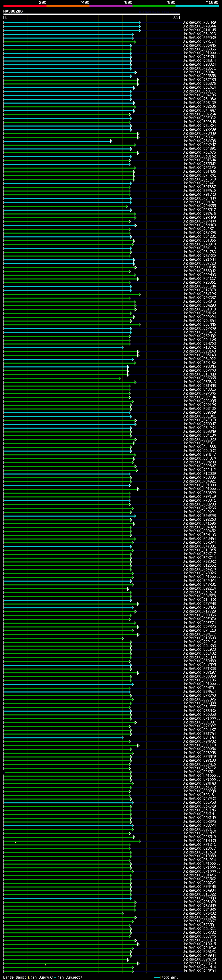Select the UniRef100_P25858 label

pyautogui.click(x=199, y=76)
